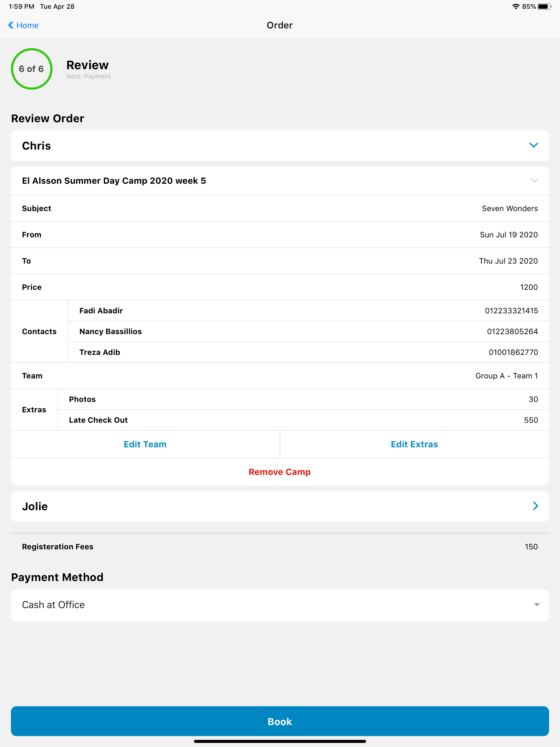Remove Camp from the order

[x=280, y=472]
